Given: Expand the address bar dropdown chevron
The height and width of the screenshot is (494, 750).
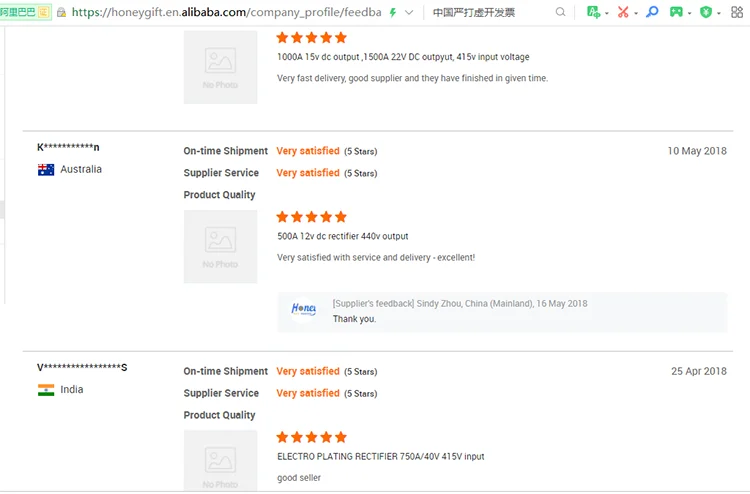Looking at the screenshot, I should click(408, 12).
